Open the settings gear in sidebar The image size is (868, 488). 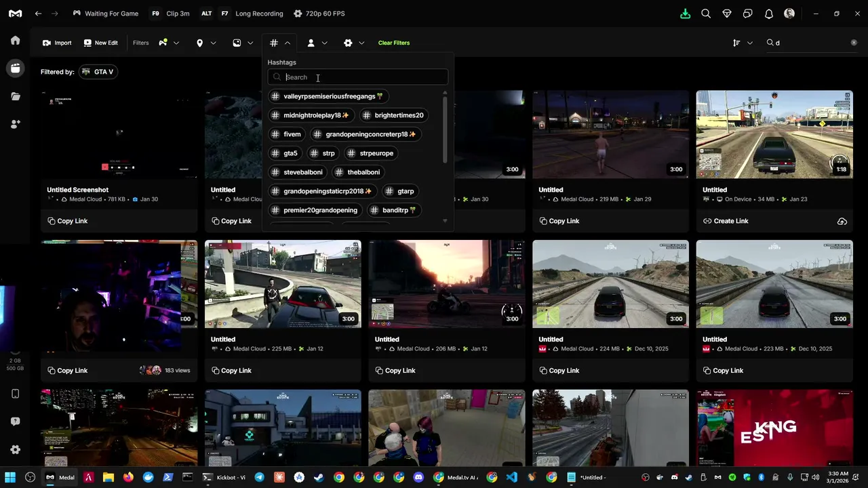[16, 449]
